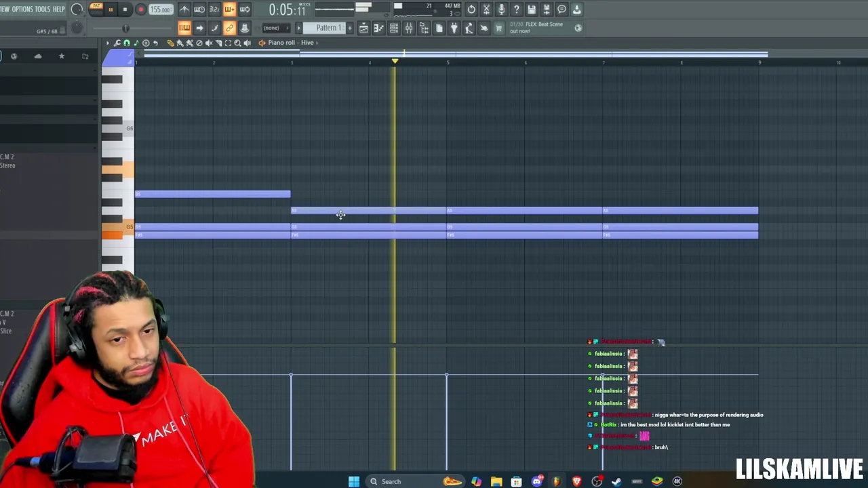Open the Piano roll view icon
Image resolution: width=868 pixels, height=488 pixels.
coord(378,28)
